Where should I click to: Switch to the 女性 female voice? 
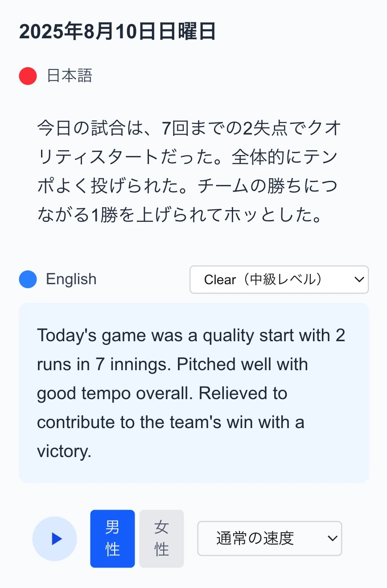[161, 539]
